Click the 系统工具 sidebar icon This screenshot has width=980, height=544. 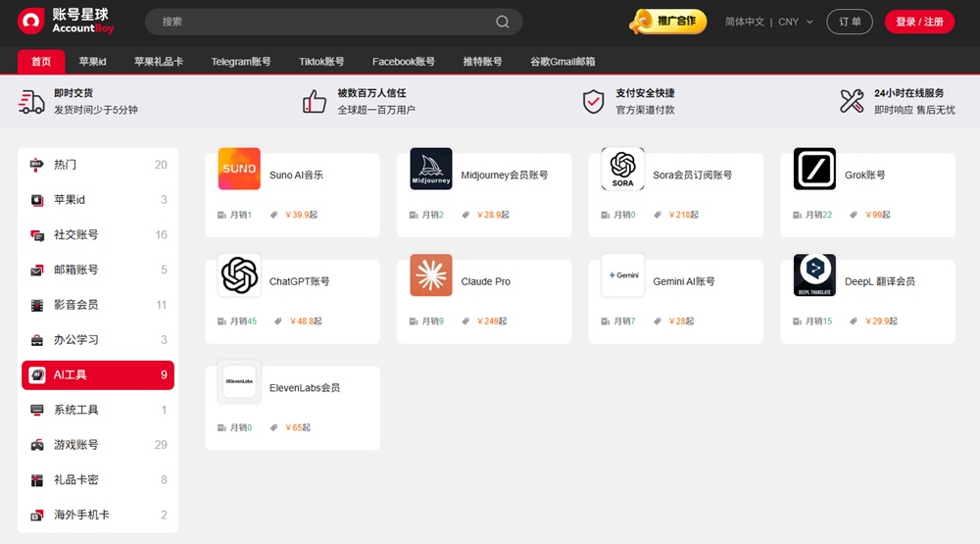[x=37, y=410]
